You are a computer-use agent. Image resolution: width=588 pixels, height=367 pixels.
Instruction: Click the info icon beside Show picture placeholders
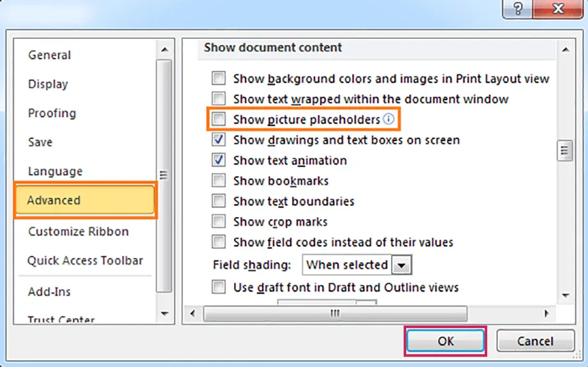pos(389,119)
